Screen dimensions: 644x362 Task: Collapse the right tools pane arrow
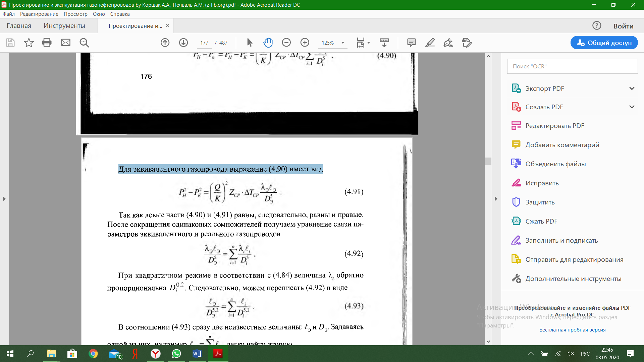[x=496, y=199]
